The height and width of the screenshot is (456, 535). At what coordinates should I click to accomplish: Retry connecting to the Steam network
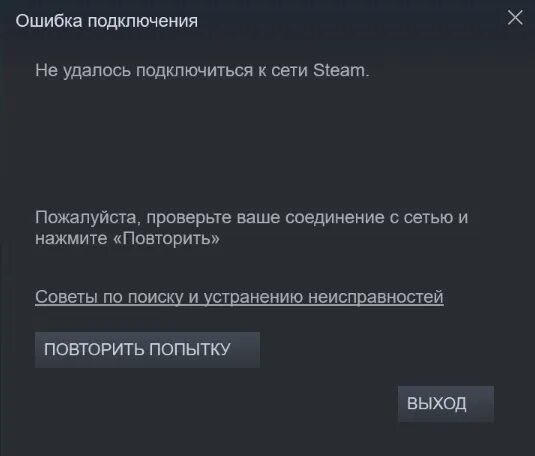coord(147,350)
